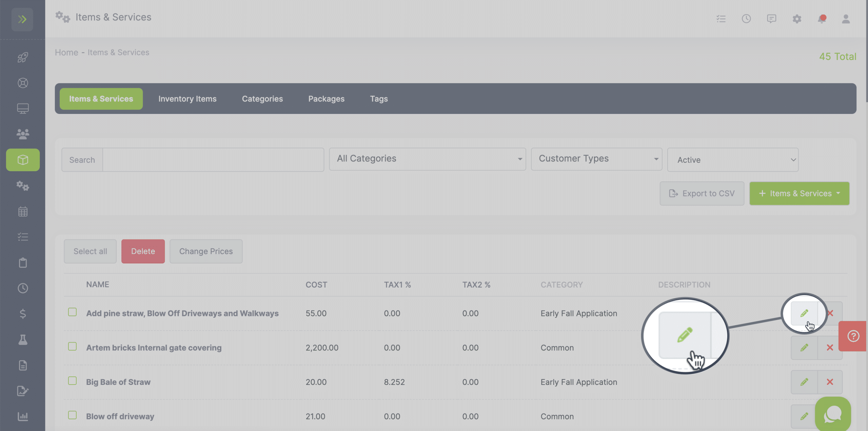The width and height of the screenshot is (868, 431).
Task: Go to Home breadcrumb link
Action: (66, 53)
